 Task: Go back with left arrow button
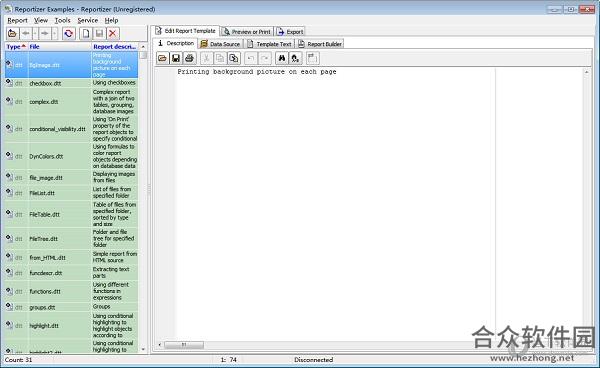[26, 34]
